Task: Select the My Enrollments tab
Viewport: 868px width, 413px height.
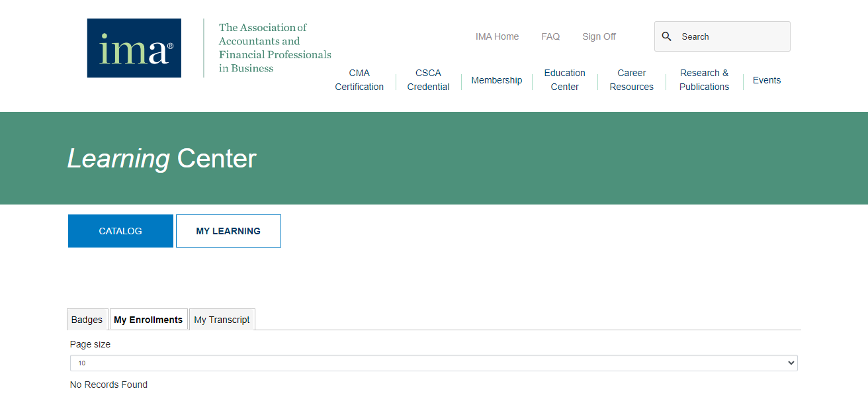Action: (148, 320)
